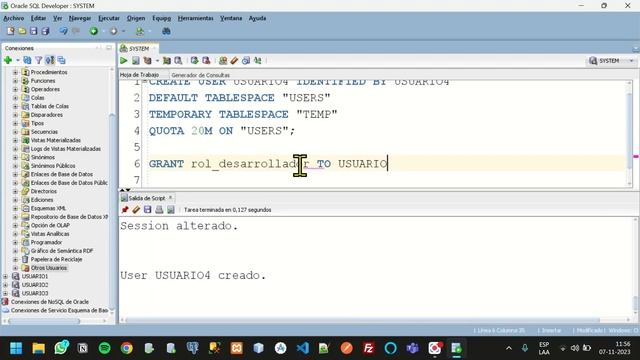Click the Rollback icon in the worksheet toolbar

(x=207, y=61)
